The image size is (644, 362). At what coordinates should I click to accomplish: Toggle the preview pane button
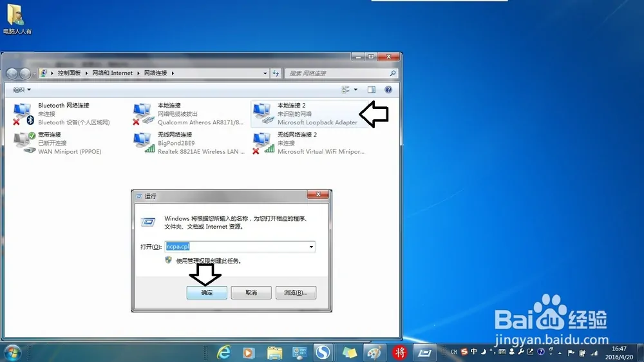(371, 90)
